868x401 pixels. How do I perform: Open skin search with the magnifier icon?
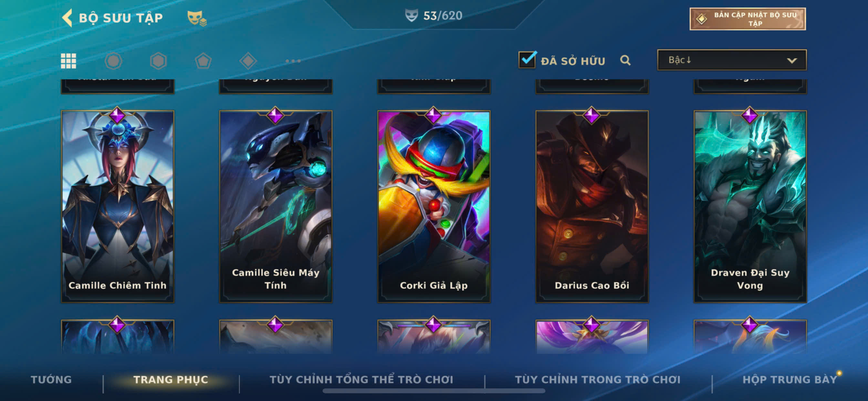[x=625, y=60]
